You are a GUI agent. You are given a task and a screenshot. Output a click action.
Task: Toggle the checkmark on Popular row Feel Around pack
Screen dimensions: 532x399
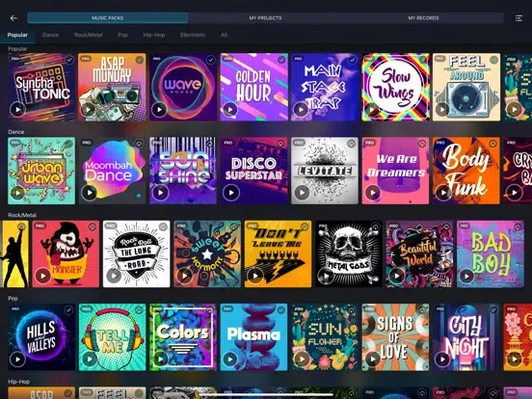pyautogui.click(x=494, y=60)
